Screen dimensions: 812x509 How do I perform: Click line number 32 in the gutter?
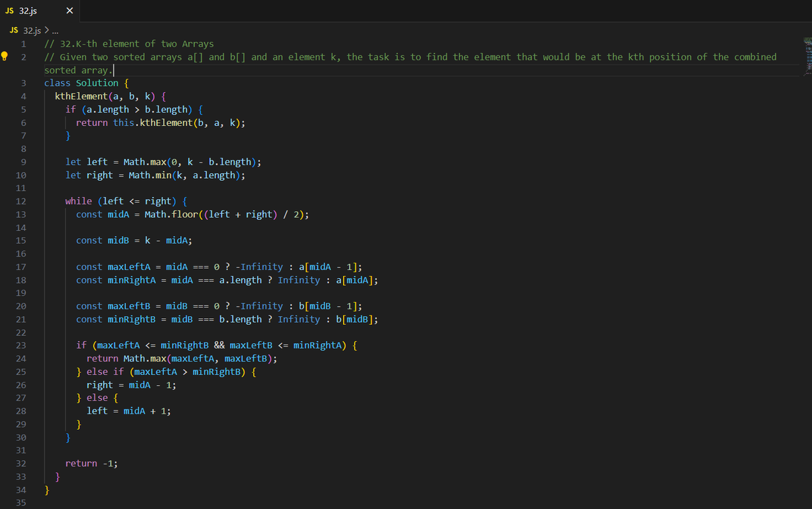pos(20,464)
